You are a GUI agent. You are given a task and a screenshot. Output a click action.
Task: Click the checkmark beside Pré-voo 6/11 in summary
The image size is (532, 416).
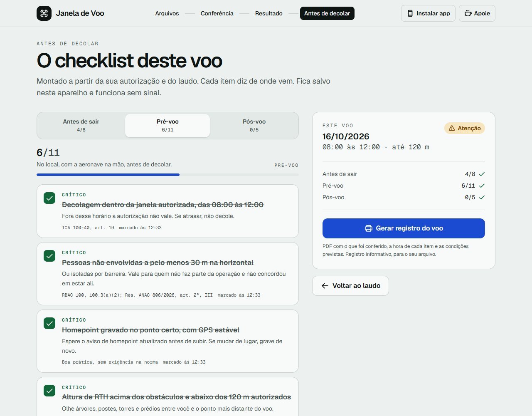click(x=482, y=186)
